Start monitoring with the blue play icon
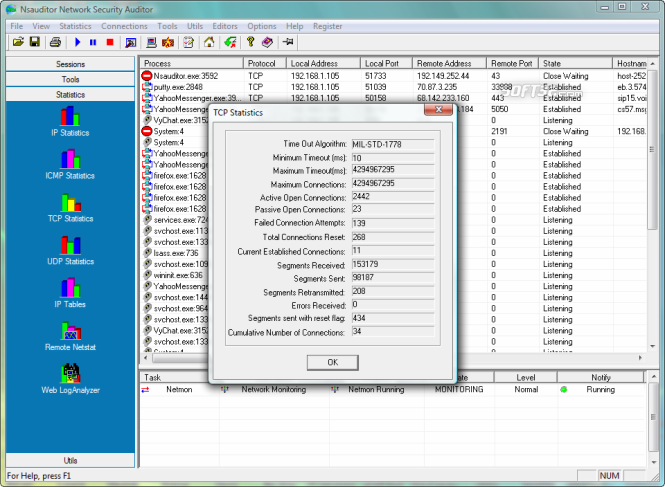 pyautogui.click(x=78, y=42)
